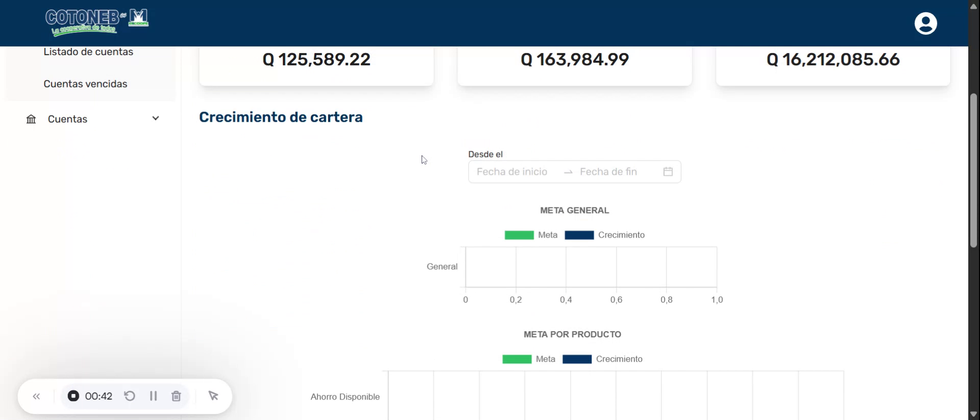This screenshot has width=980, height=420.
Task: Select the Cuentas sidebar menu
Action: 67,119
